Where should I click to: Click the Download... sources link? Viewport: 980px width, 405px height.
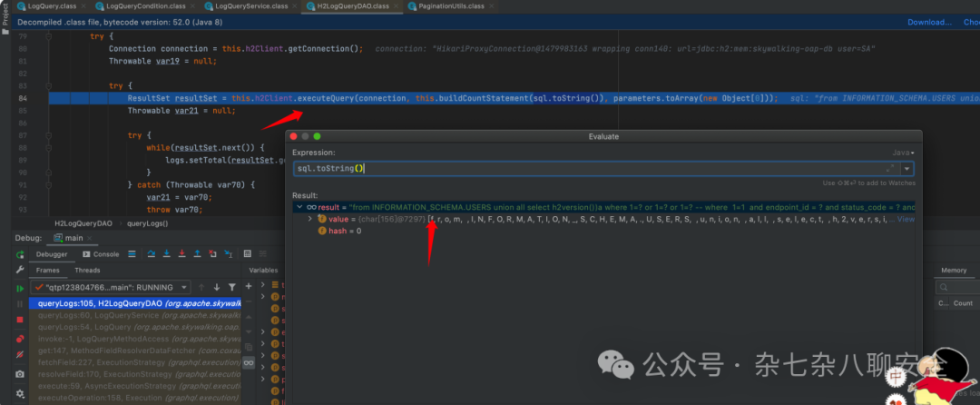[929, 22]
